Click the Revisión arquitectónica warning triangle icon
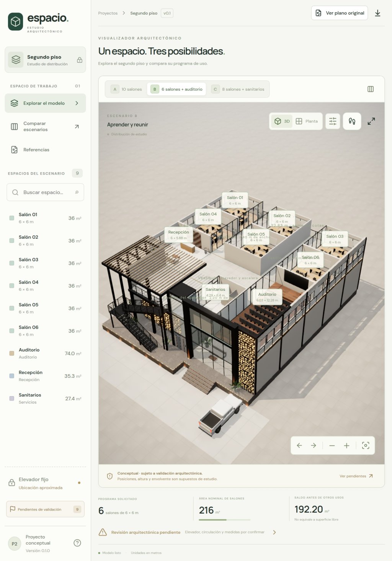 [x=103, y=532]
